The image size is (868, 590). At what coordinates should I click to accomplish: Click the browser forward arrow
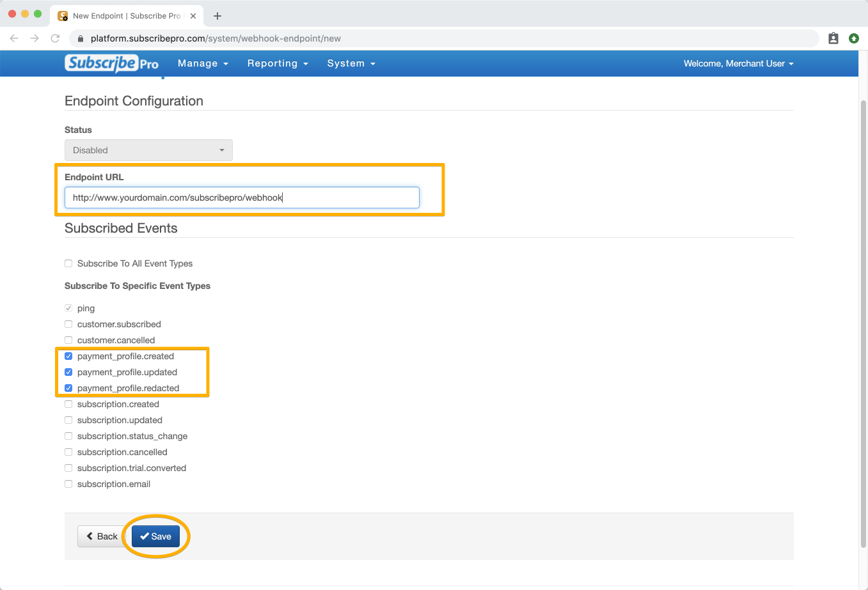pos(35,38)
